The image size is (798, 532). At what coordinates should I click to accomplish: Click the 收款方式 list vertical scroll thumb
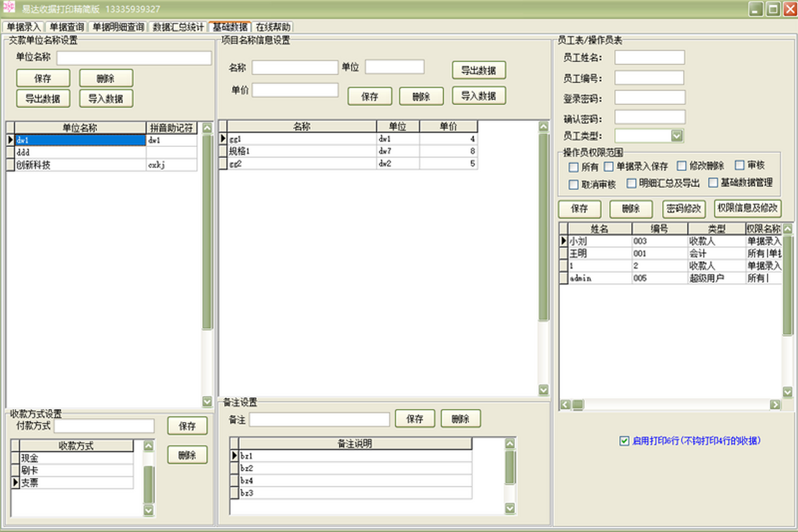point(149,485)
